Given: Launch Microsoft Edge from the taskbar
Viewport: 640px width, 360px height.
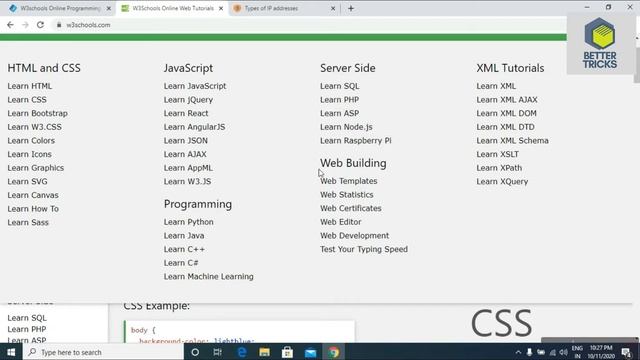Looking at the screenshot, I should point(242,352).
